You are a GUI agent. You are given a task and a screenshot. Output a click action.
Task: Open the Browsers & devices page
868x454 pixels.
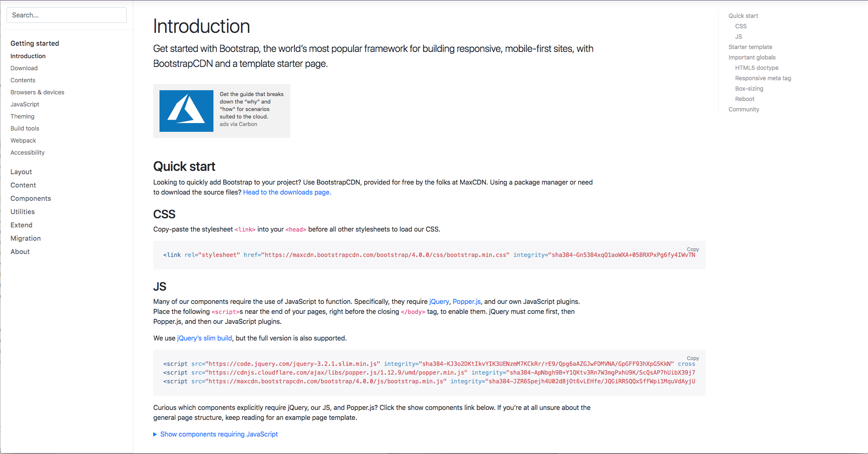click(x=37, y=92)
